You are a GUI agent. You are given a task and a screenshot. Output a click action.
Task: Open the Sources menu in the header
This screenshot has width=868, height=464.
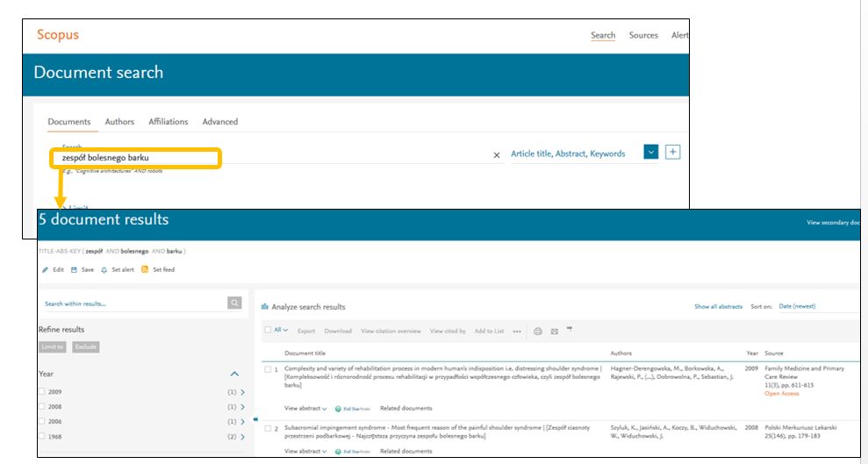(x=643, y=36)
